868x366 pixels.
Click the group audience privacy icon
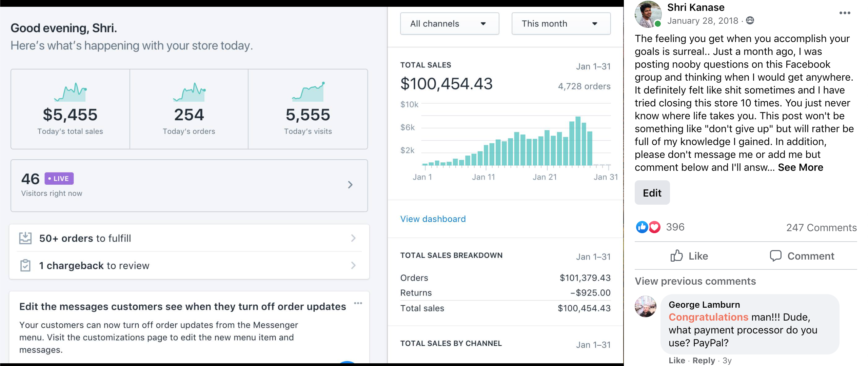click(750, 21)
